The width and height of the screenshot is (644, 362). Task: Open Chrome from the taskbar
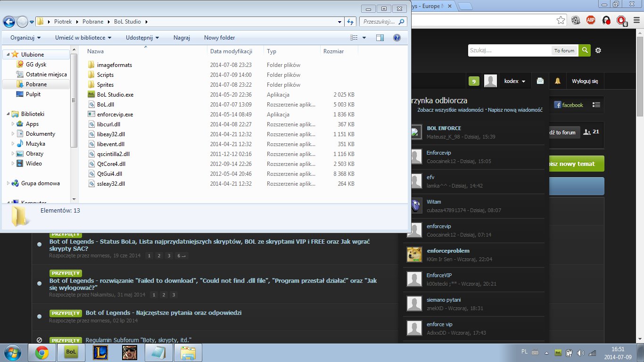[x=41, y=352]
